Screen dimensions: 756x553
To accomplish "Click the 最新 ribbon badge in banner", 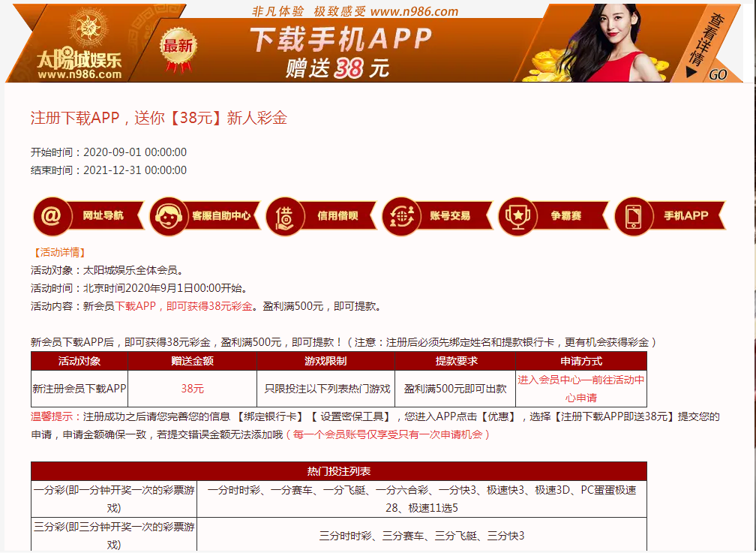I will (x=178, y=47).
